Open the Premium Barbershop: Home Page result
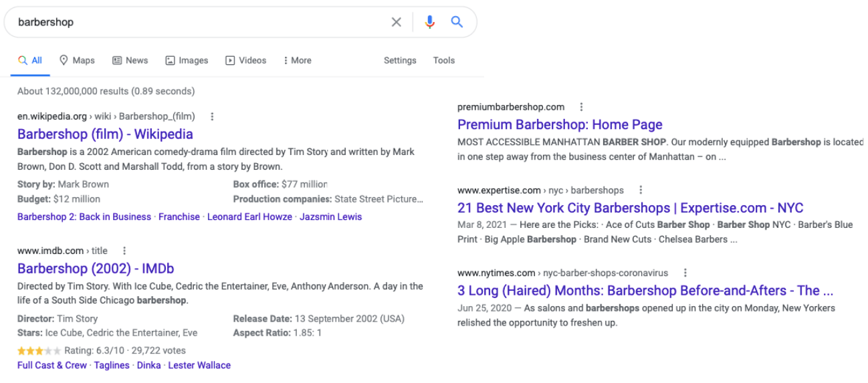This screenshot has height=383, width=868. pos(560,124)
